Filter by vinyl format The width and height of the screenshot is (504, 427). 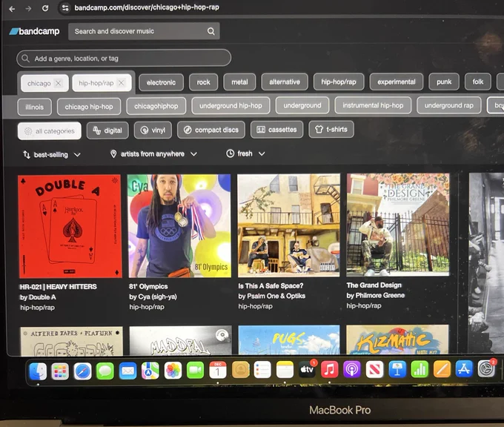153,130
